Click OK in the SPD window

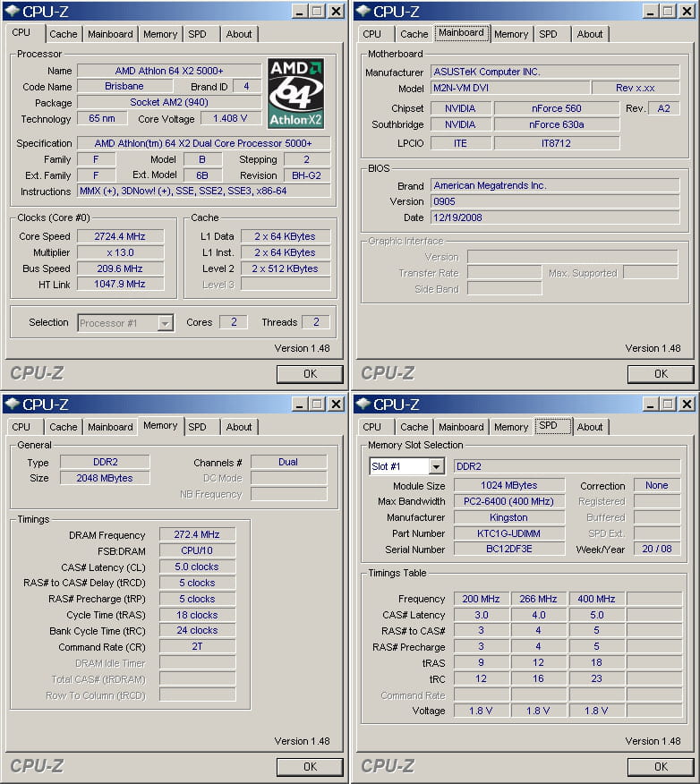[661, 767]
